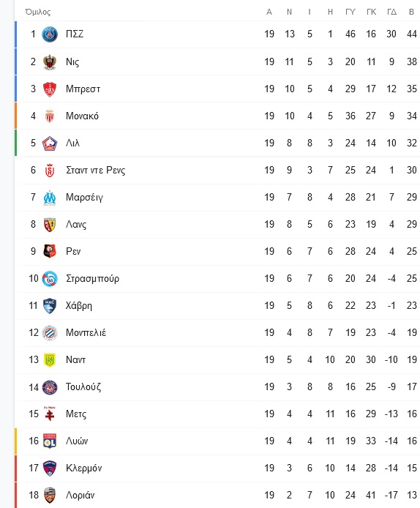The image size is (420, 508).
Task: Open the Λανς team name link
Action: 76,224
